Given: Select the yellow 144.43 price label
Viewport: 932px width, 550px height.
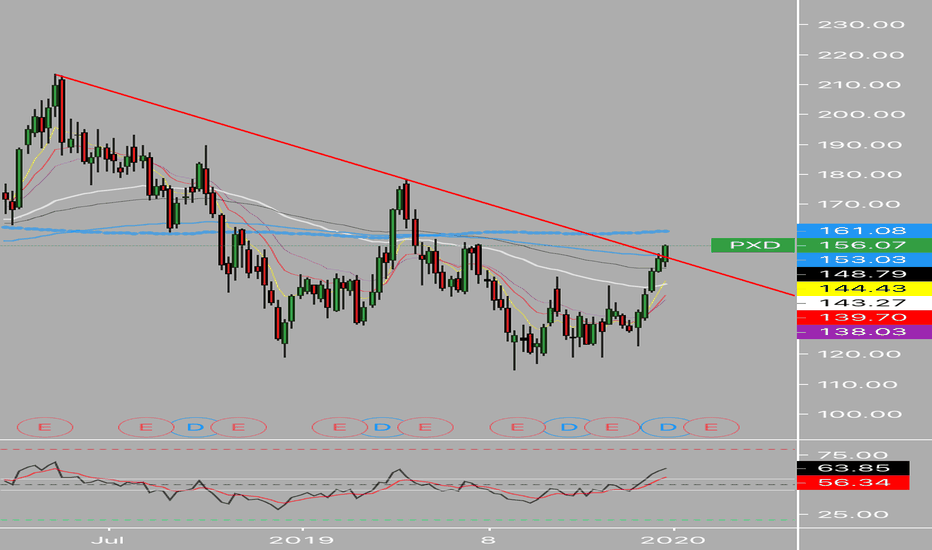Looking at the screenshot, I should [864, 288].
